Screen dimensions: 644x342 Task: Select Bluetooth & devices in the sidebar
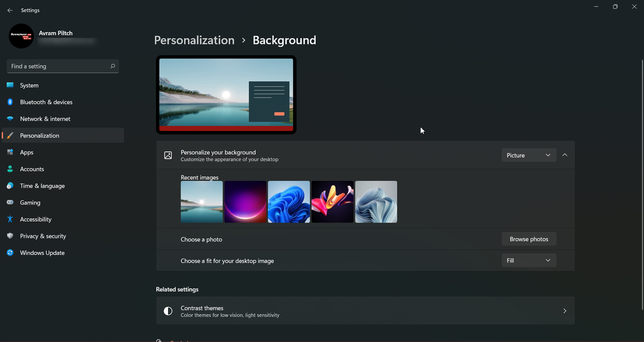click(x=47, y=102)
